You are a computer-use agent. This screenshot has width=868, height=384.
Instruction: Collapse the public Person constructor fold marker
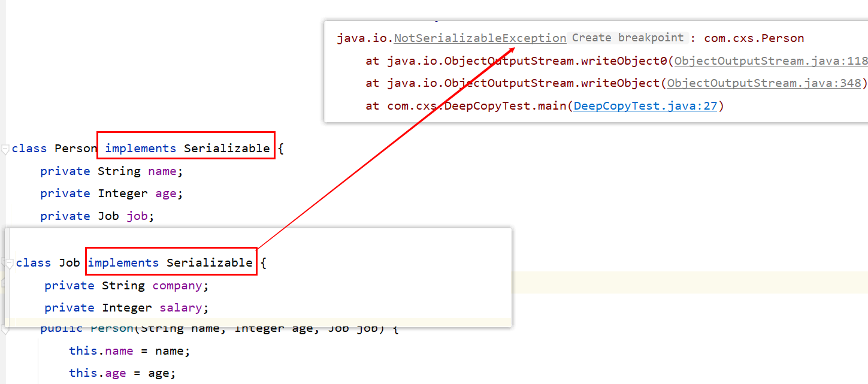pyautogui.click(x=5, y=329)
